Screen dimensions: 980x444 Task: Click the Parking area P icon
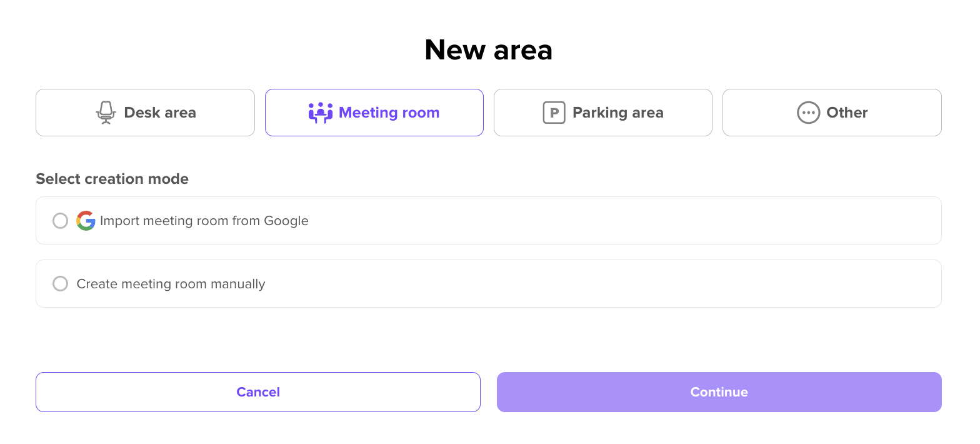click(x=554, y=112)
